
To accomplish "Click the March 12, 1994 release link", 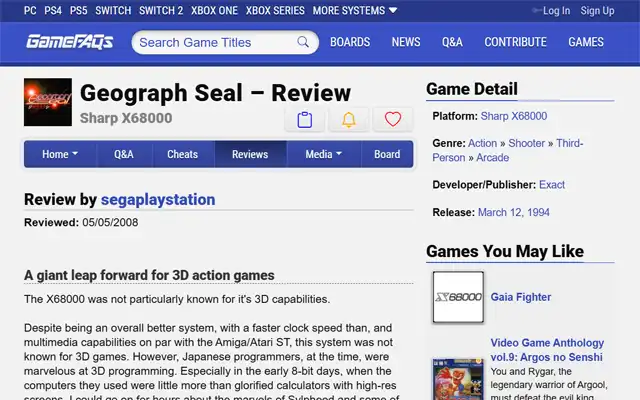I will click(x=513, y=212).
